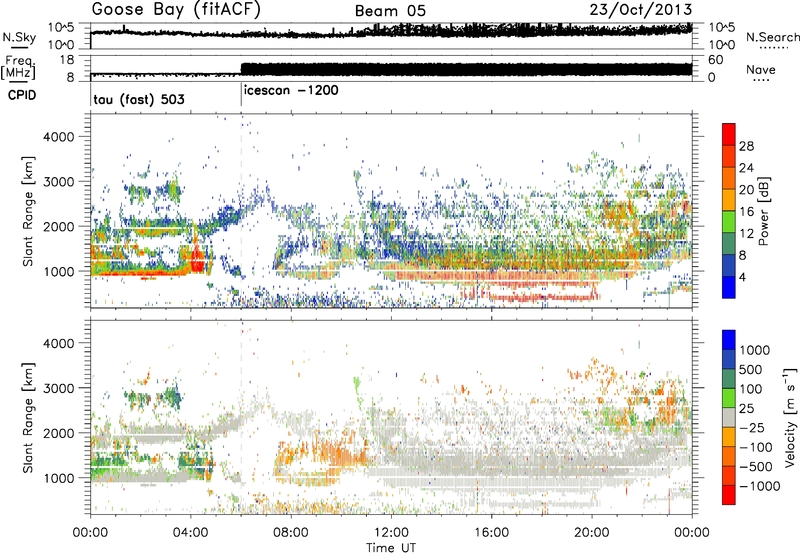The width and height of the screenshot is (800, 554).
Task: Click the Power [dB] colorbar label
Action: click(763, 211)
